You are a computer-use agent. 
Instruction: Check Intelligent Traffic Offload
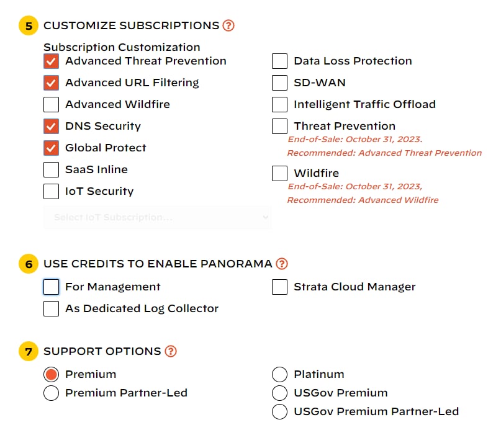pyautogui.click(x=279, y=104)
